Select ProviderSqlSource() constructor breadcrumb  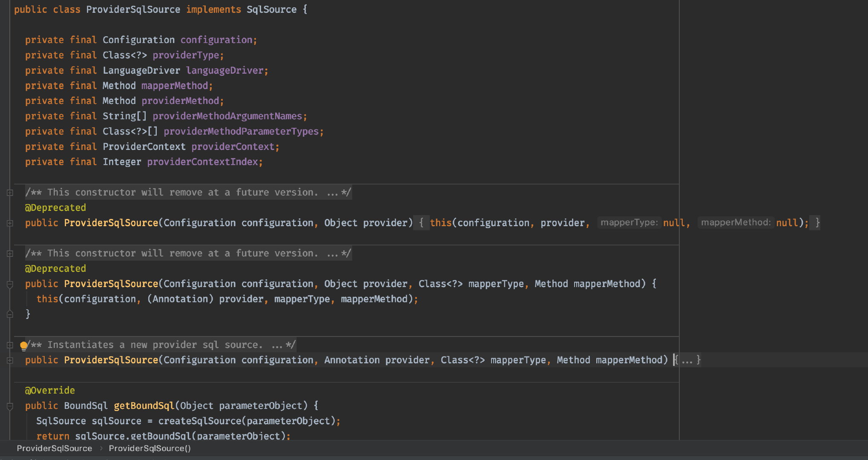point(149,448)
